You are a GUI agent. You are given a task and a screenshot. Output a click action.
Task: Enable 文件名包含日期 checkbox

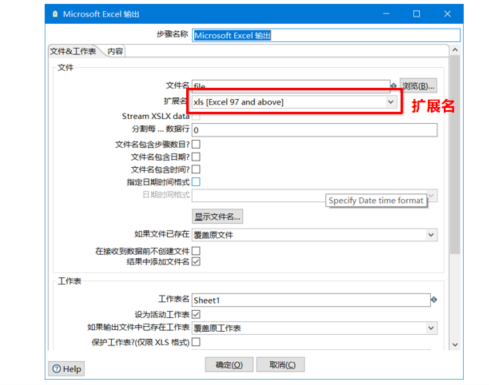(196, 157)
